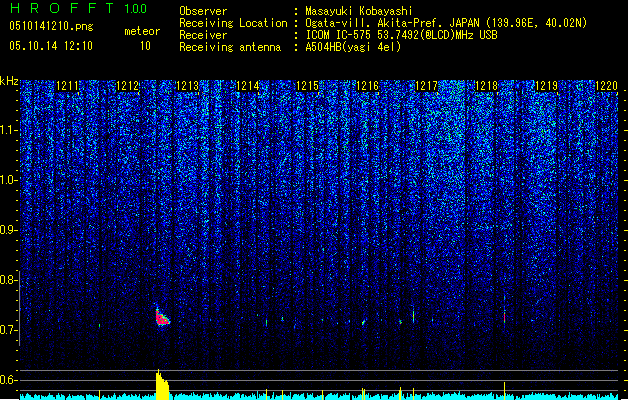Click the kHz axis unit label
629x400 pixels.
point(9,81)
